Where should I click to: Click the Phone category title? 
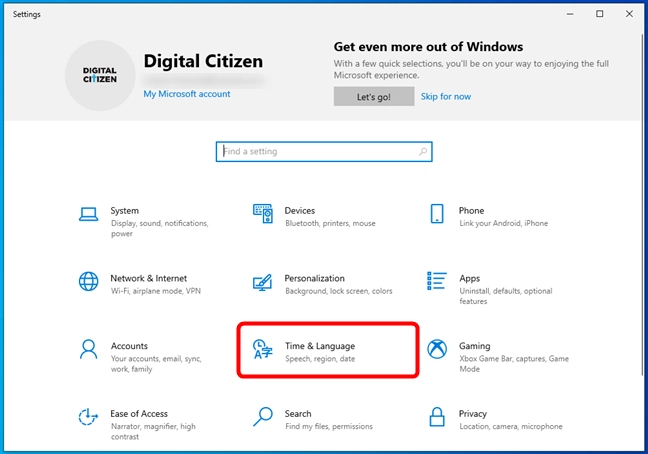471,211
